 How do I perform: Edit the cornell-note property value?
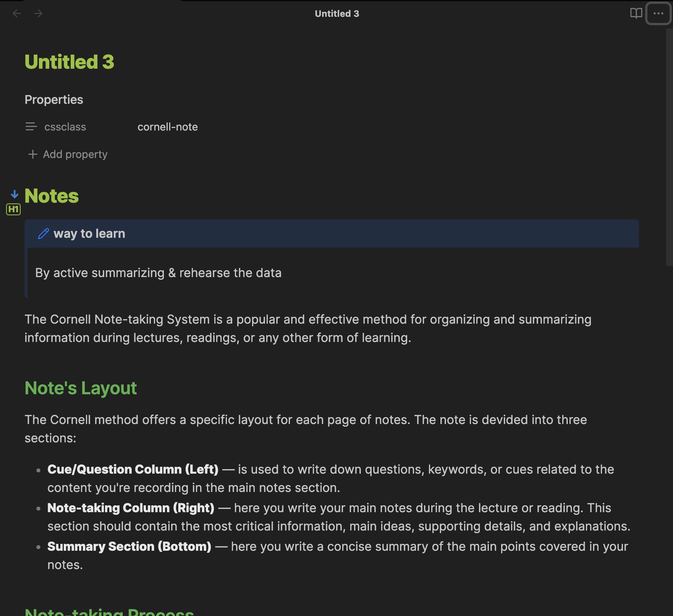pyautogui.click(x=168, y=127)
